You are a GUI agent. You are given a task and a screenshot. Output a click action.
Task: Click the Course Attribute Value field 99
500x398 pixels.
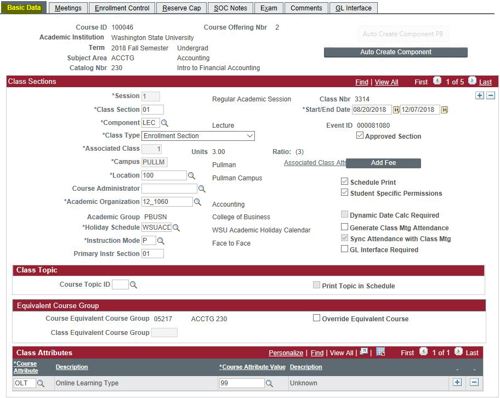[x=242, y=383]
